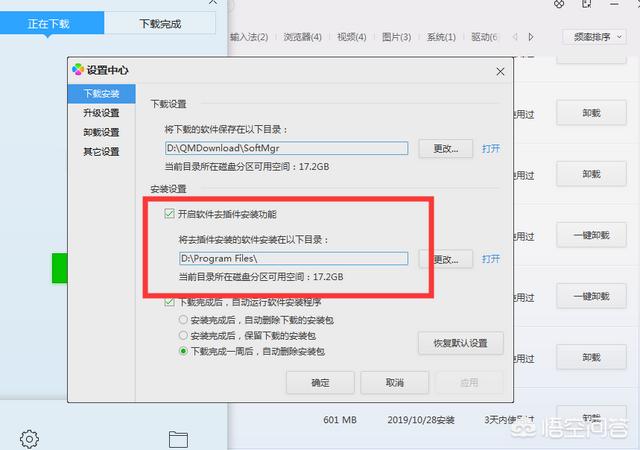Open download folder icon at bottom
This screenshot has height=450, width=640.
(178, 439)
